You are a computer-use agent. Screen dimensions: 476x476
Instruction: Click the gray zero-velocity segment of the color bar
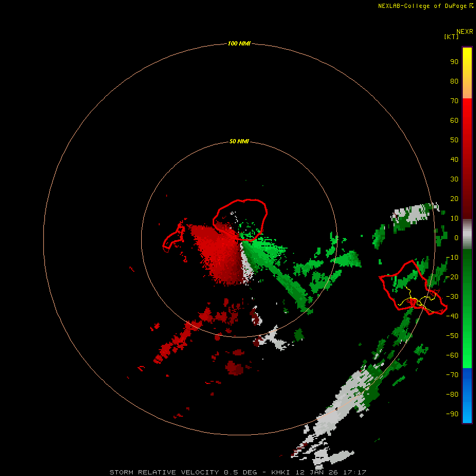[467, 234]
